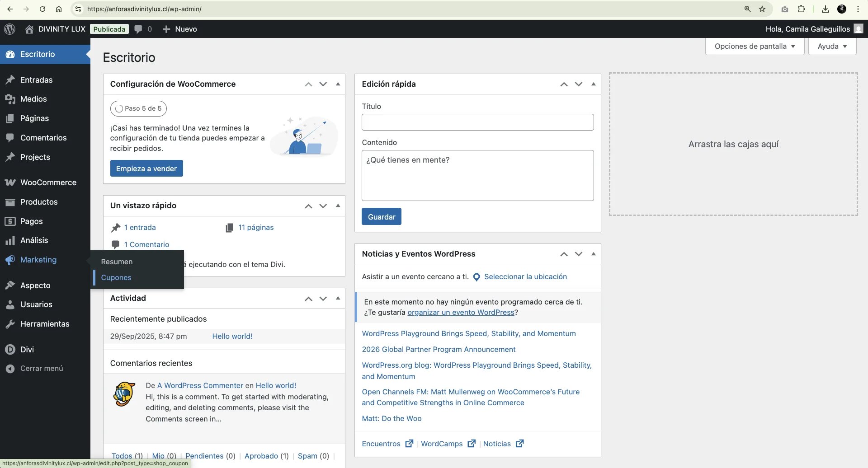Click Seleccionar la ubicación link
The height and width of the screenshot is (468, 868).
click(x=525, y=276)
